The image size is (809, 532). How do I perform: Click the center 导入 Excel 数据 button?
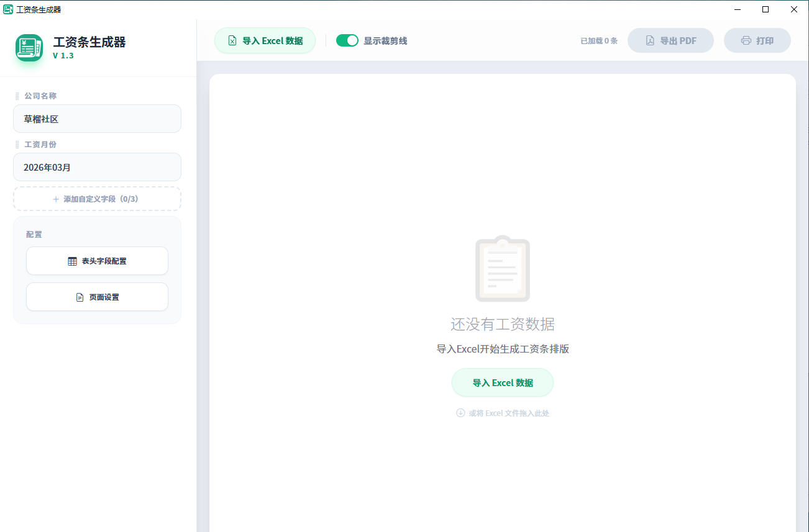pos(502,383)
